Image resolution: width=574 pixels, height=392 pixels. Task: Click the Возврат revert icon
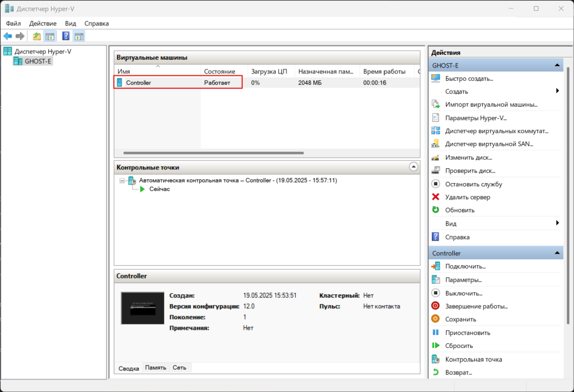pyautogui.click(x=436, y=372)
